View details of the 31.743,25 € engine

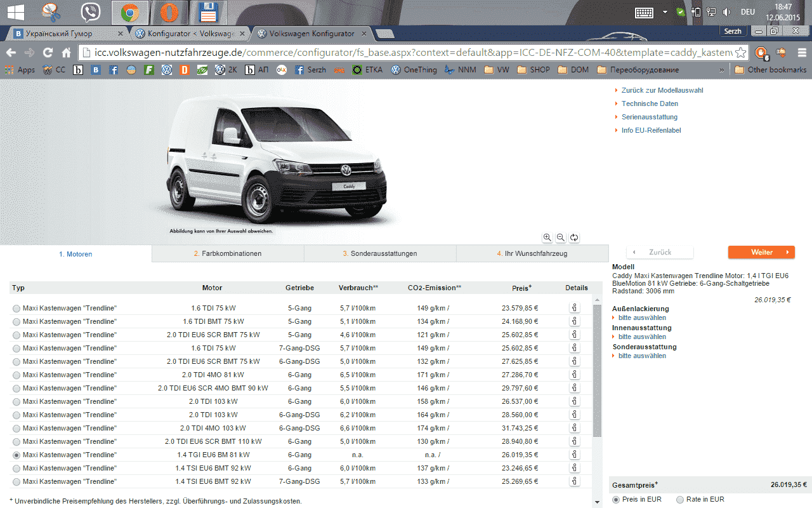pos(574,428)
